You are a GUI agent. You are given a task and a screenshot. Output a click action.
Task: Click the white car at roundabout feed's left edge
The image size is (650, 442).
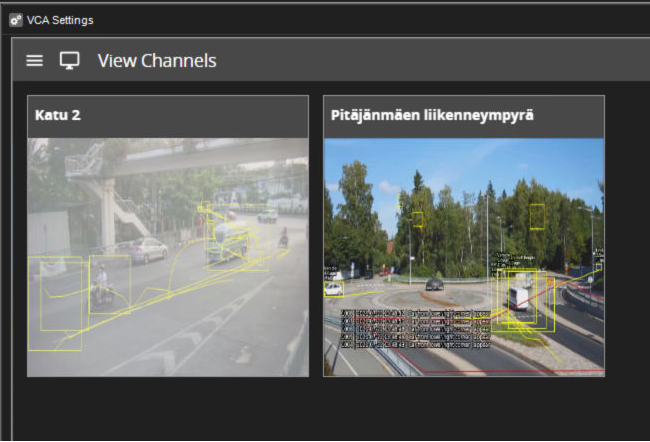pyautogui.click(x=333, y=289)
